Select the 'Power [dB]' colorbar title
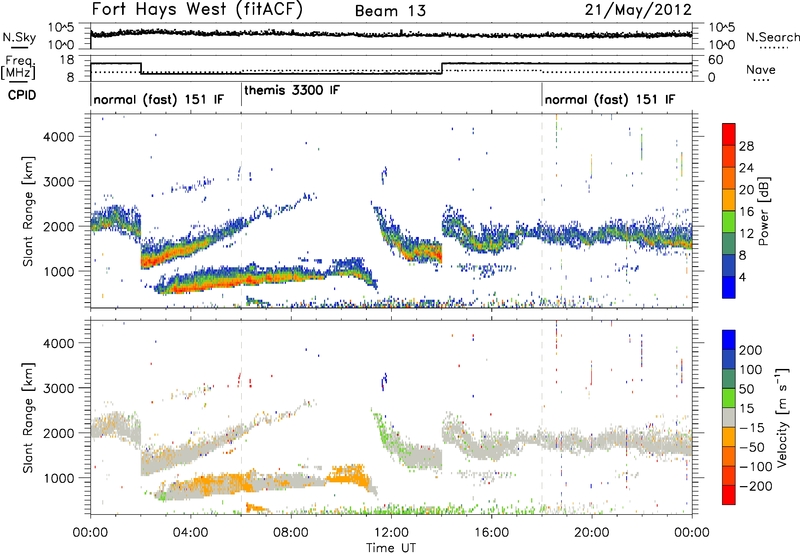 (x=764, y=211)
